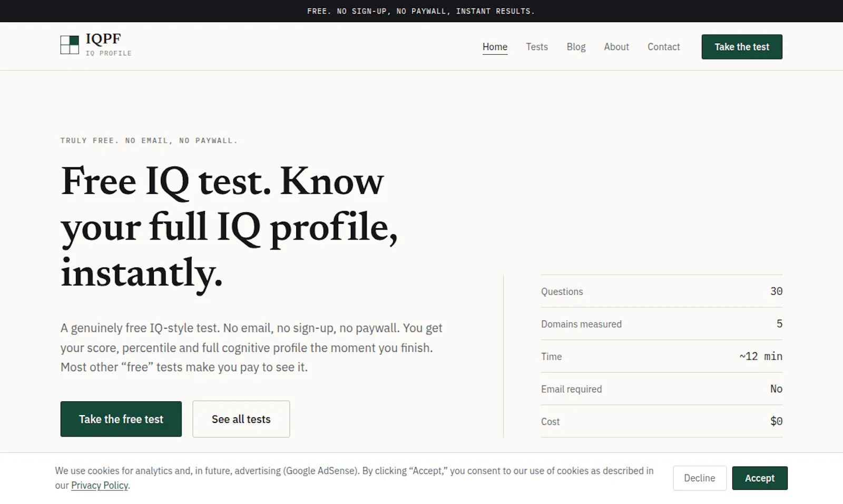The image size is (843, 504).
Task: Click the 'A genuinely free IQ-style test' paragraph
Action: pos(251,348)
